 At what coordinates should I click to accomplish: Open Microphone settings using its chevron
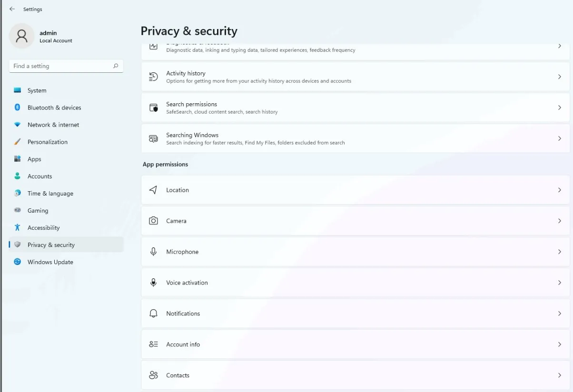point(560,252)
